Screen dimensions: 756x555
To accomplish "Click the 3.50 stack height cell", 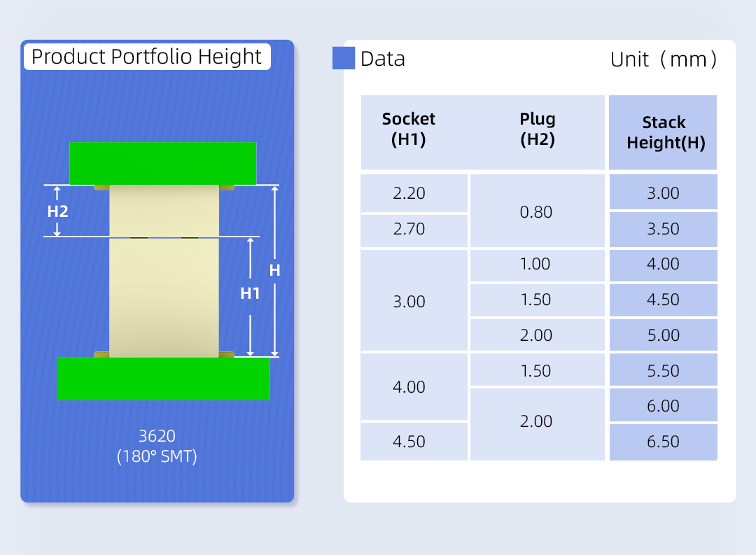I will [663, 229].
